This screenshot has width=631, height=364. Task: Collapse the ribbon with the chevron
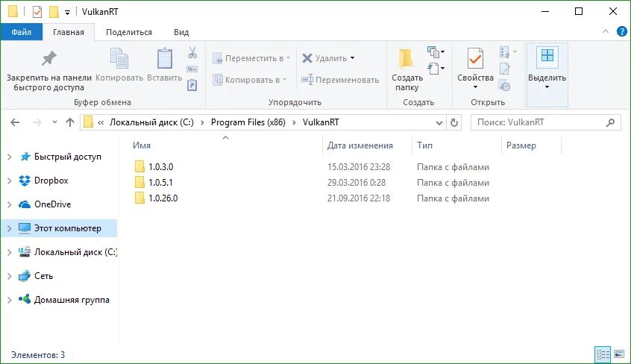tap(605, 31)
